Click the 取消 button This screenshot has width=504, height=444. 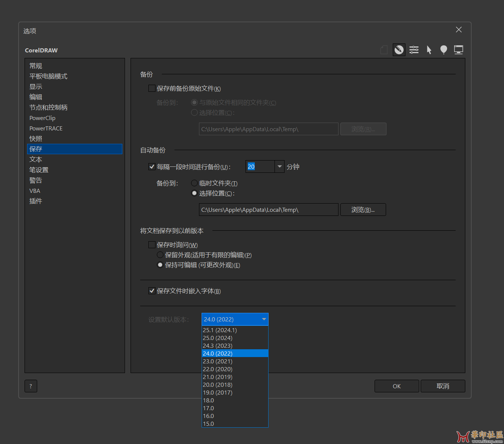tap(443, 386)
